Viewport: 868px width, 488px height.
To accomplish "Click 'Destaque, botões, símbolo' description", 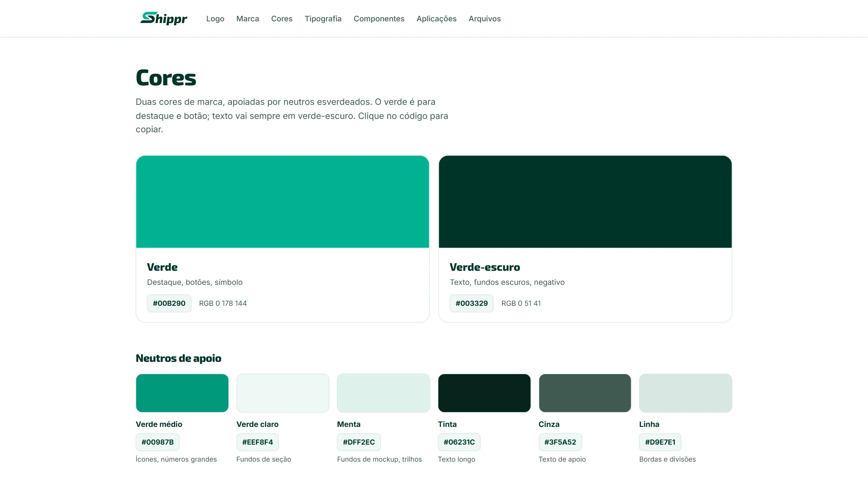I will [x=195, y=282].
